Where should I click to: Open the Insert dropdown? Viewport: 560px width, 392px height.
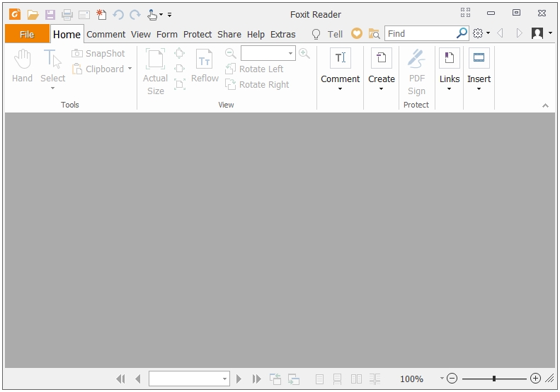pyautogui.click(x=479, y=69)
